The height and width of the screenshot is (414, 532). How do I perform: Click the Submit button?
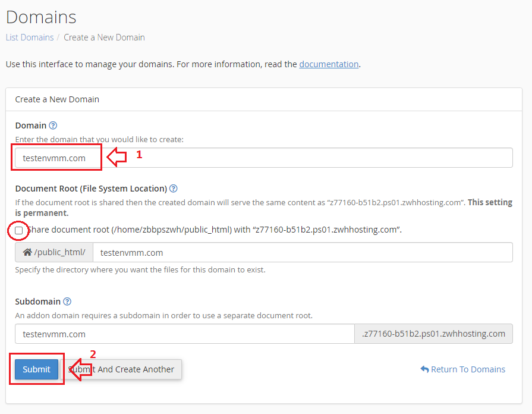tap(37, 369)
